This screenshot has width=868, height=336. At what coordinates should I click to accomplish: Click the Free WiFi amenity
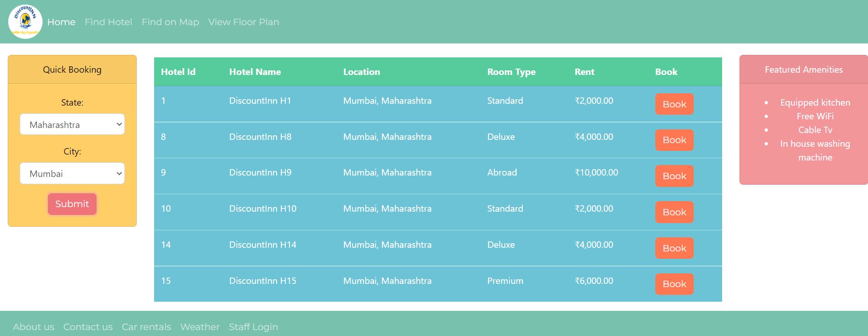(815, 116)
